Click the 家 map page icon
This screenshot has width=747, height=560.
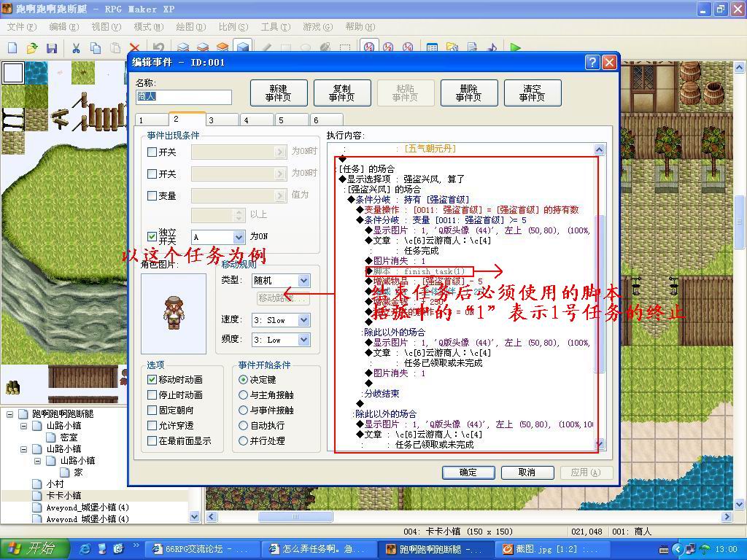[65, 472]
